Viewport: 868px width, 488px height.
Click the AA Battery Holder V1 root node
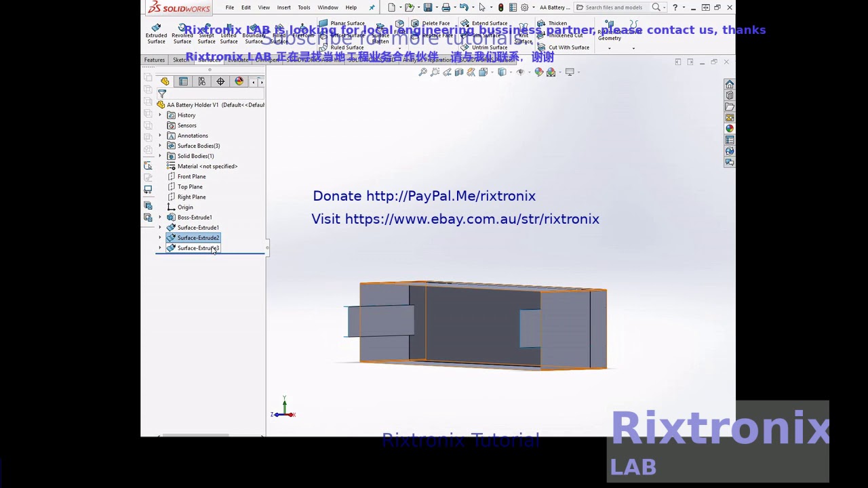tap(210, 105)
